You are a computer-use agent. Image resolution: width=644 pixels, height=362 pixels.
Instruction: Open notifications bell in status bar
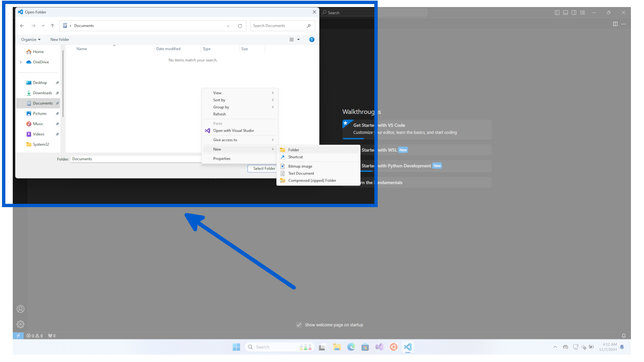point(624,336)
